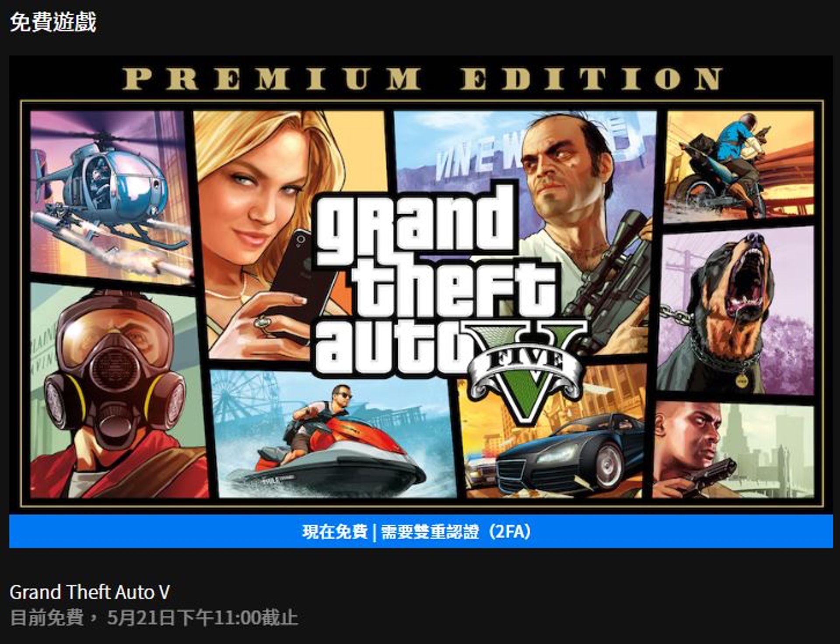The height and width of the screenshot is (644, 840).
Task: Click the 免費遊戲 section heading
Action: (53, 21)
